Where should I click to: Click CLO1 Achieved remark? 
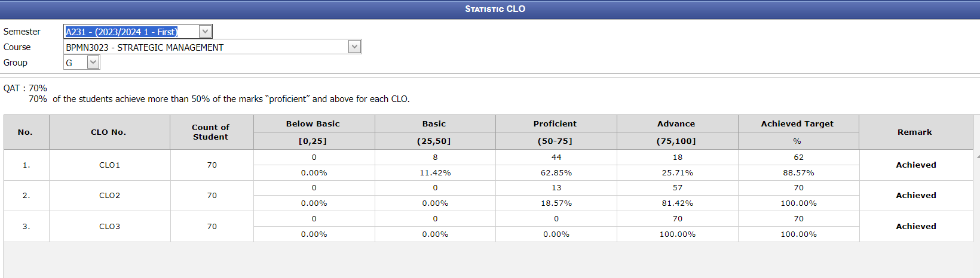click(x=916, y=165)
